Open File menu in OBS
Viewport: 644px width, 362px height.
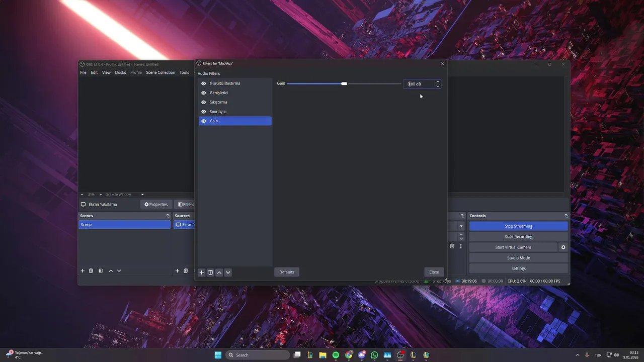pos(83,72)
